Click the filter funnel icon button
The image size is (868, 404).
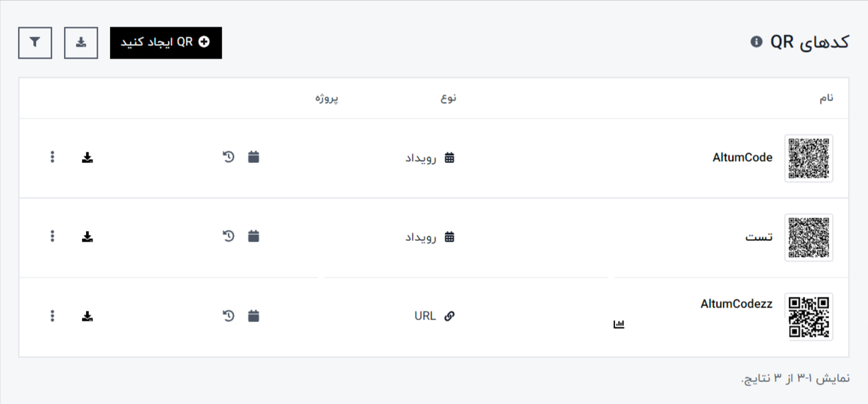[x=35, y=43]
